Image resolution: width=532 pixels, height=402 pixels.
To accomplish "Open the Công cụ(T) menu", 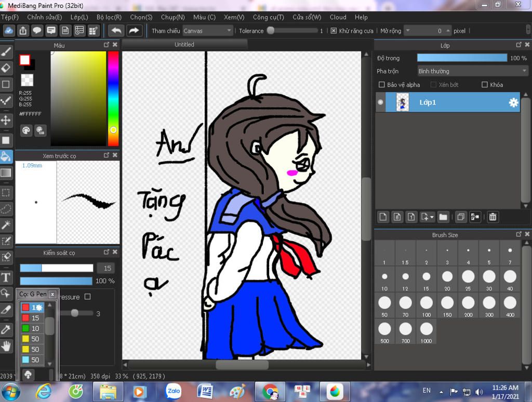I will click(269, 17).
